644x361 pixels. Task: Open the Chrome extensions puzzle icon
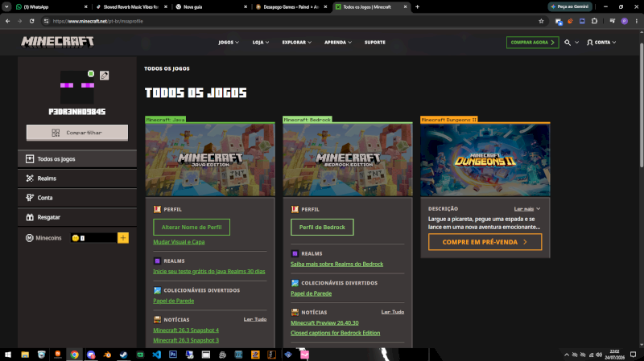click(594, 22)
